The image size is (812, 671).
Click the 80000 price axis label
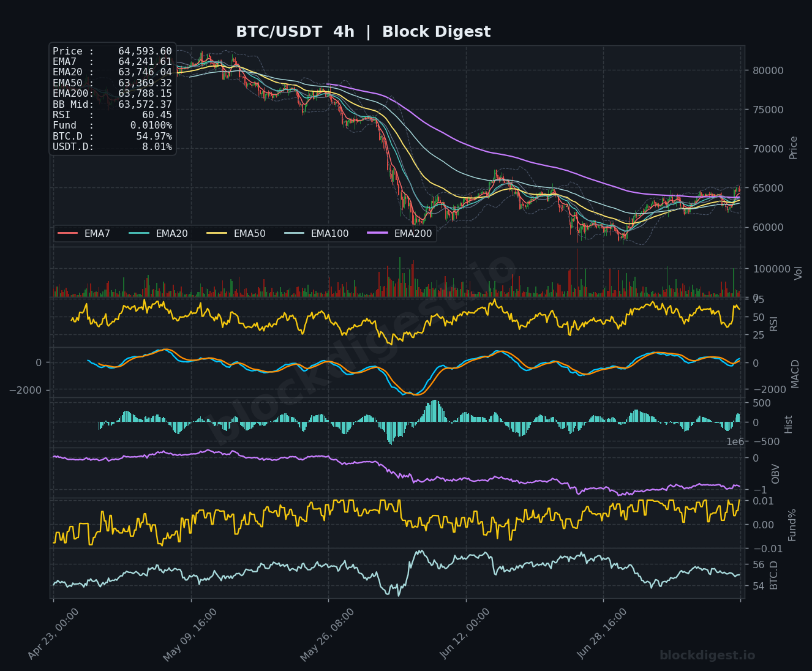click(x=768, y=70)
